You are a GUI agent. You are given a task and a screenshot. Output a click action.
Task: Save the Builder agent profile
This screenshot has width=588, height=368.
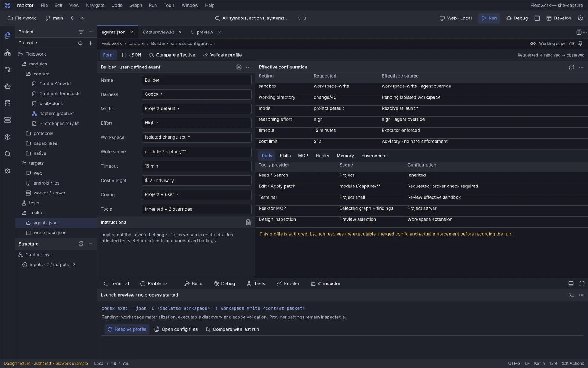(239, 67)
